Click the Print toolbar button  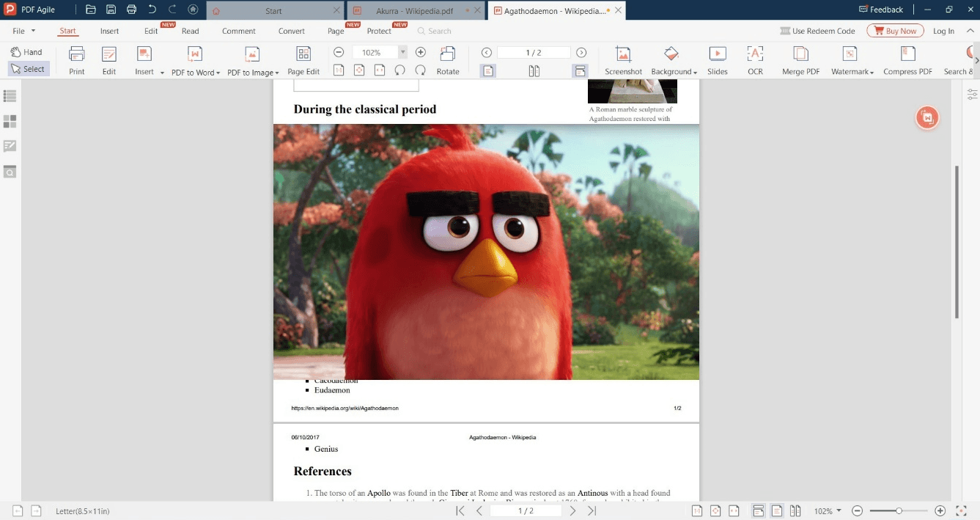coord(77,60)
